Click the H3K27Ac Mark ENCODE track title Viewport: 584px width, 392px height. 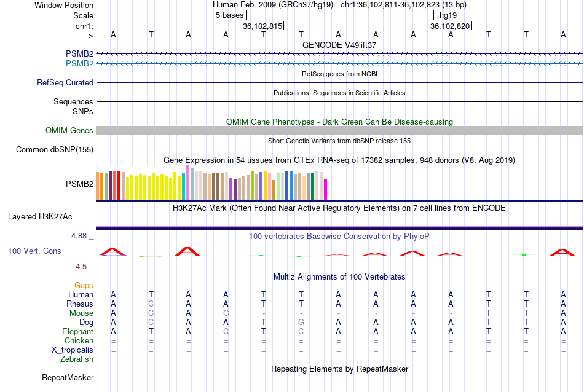point(339,208)
